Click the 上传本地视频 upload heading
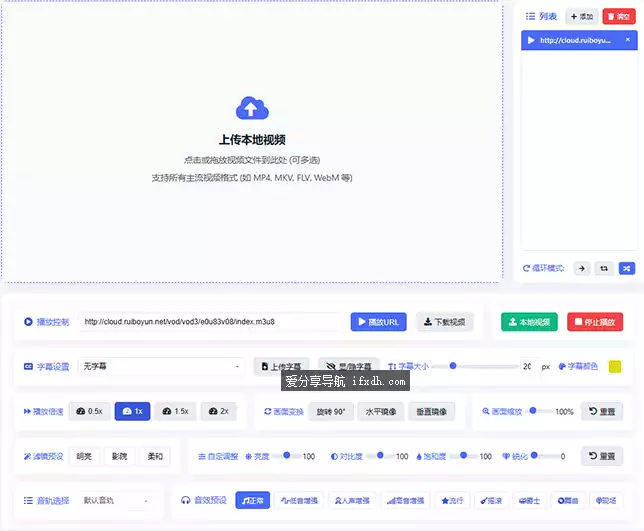This screenshot has height=531, width=644. coord(252,140)
